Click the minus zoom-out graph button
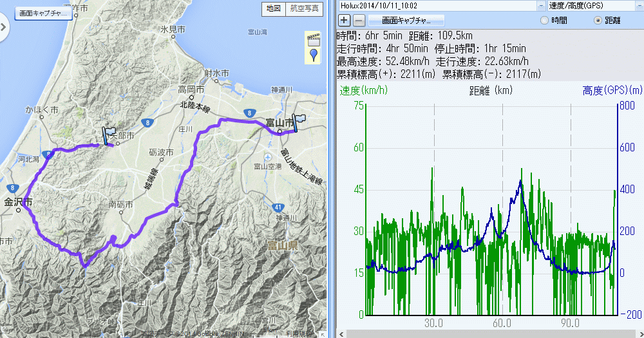The width and height of the screenshot is (644, 338). tap(359, 20)
